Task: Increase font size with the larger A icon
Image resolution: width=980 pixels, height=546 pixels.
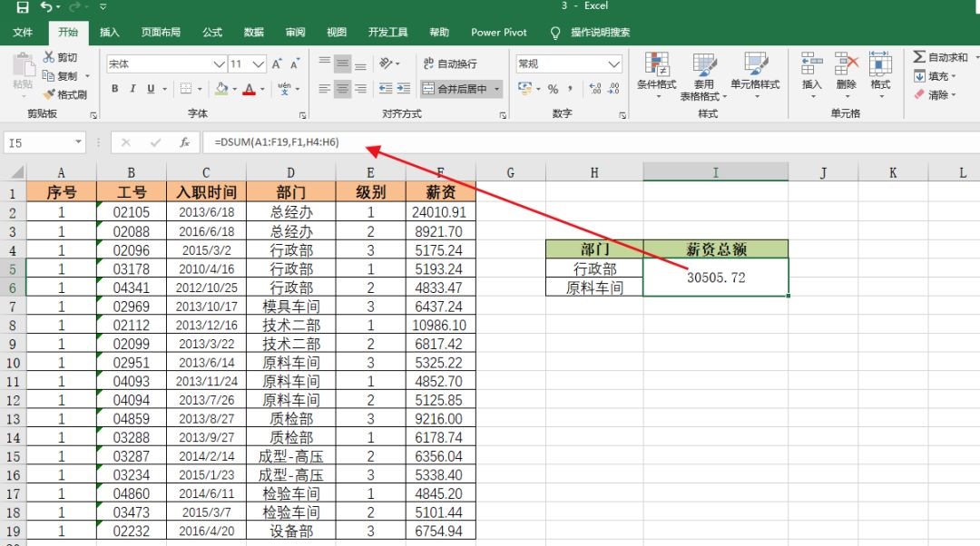Action: point(276,63)
